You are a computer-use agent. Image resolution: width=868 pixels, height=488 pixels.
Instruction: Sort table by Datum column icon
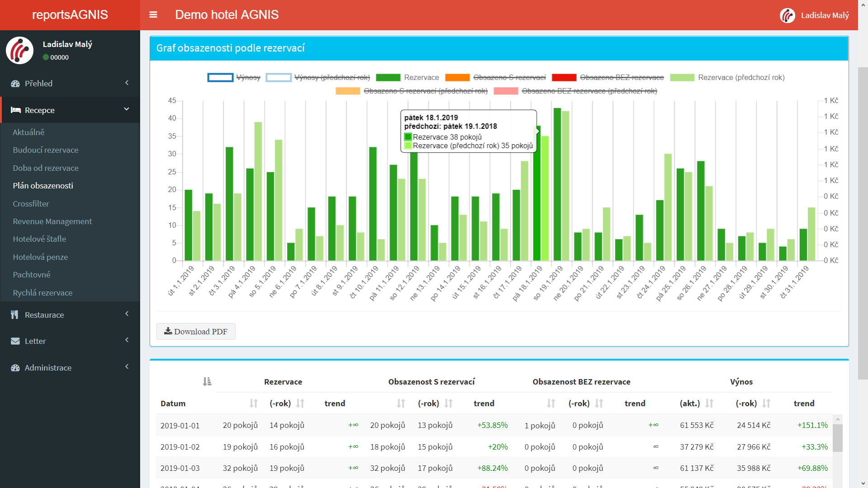click(x=207, y=382)
